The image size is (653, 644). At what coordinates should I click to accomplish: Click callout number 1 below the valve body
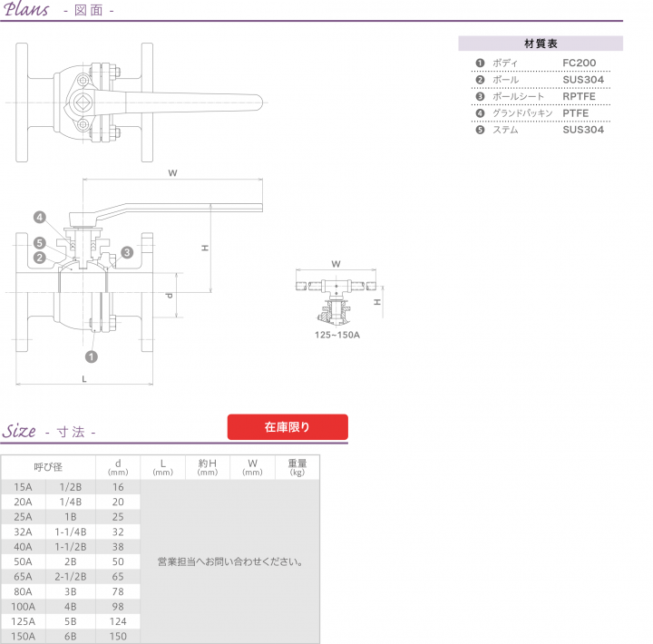90,356
